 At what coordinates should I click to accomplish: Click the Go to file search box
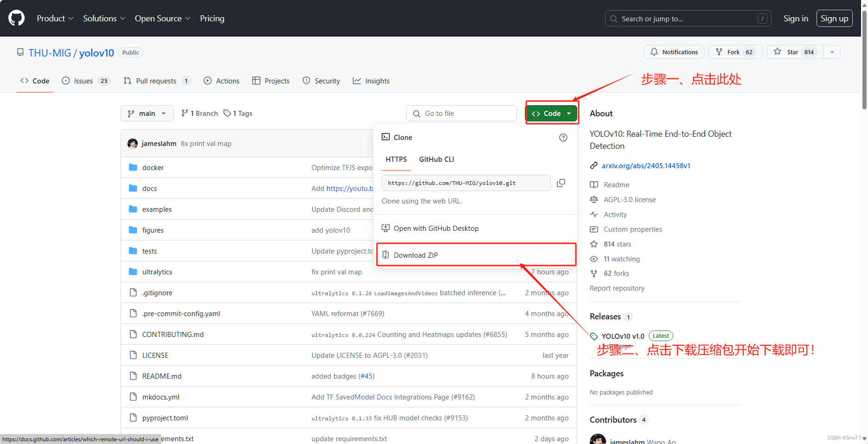461,114
